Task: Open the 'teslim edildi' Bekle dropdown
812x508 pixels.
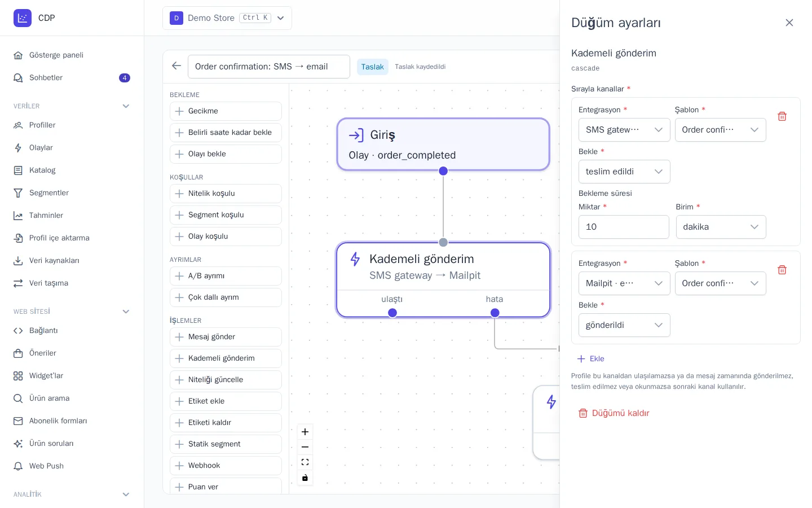Action: point(624,172)
